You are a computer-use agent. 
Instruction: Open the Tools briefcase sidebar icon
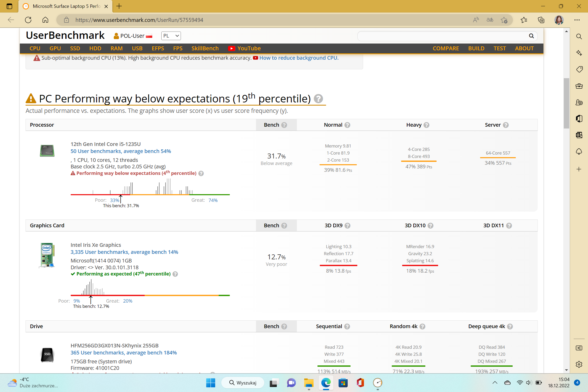tap(579, 86)
